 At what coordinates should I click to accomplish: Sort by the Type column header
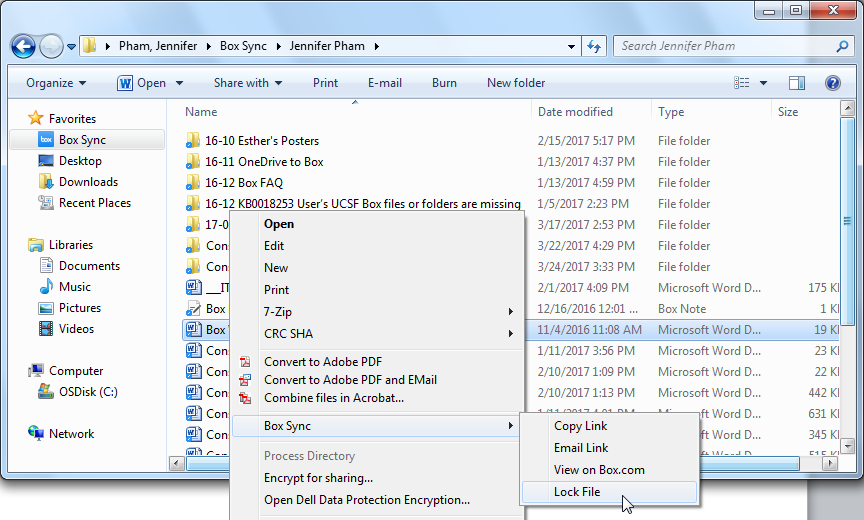[x=671, y=112]
